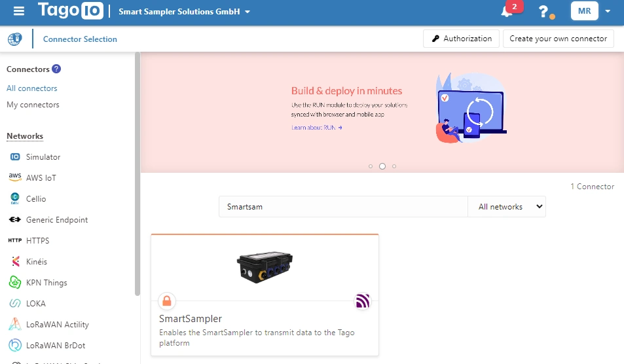Click the Cellio network icon
624x364 pixels.
tap(14, 198)
